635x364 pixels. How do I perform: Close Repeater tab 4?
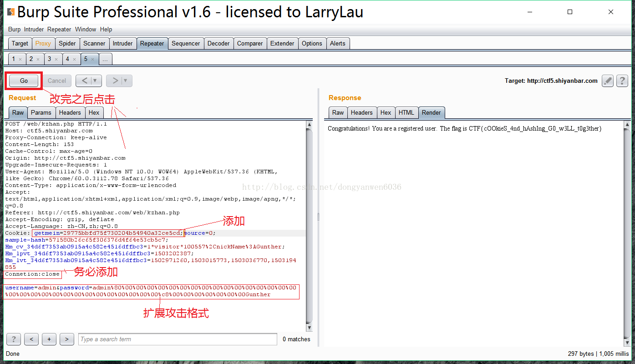[74, 59]
